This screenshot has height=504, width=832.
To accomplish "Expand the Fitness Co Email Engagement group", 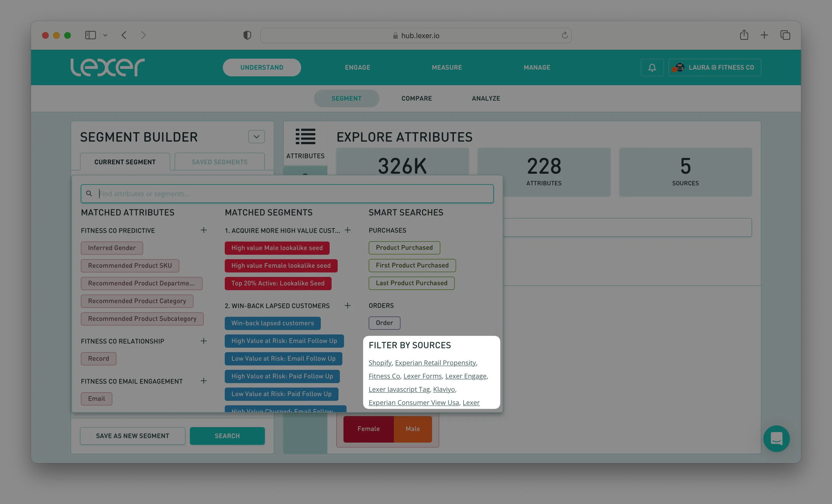I will (204, 381).
